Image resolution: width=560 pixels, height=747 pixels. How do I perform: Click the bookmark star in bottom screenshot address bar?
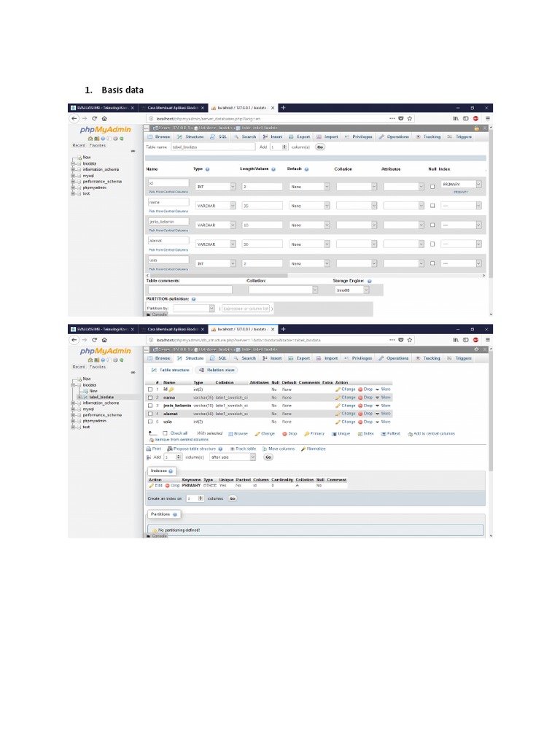[x=410, y=340]
